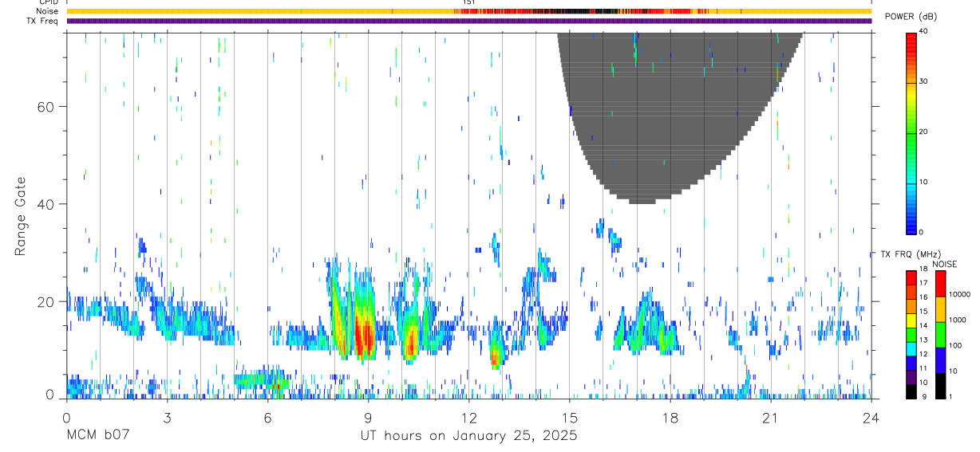This screenshot has height=452, width=980.
Task: Click the TX Freq row label at top
Action: point(42,21)
